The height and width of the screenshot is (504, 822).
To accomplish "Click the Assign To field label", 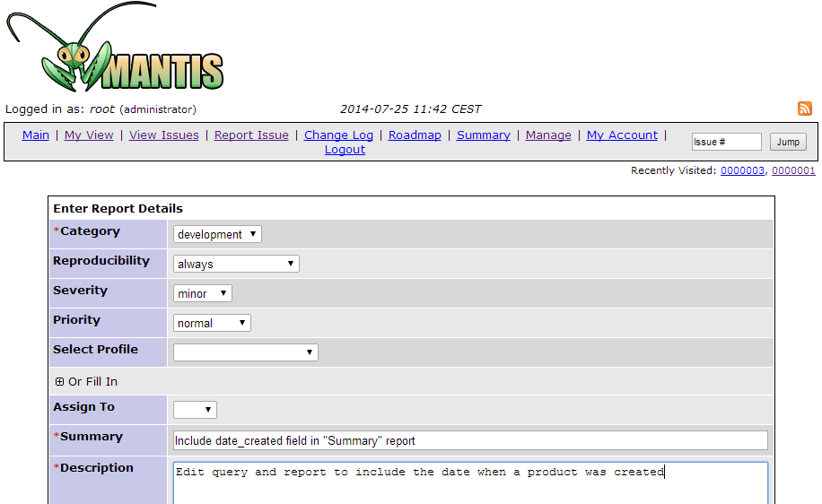I will click(x=83, y=407).
